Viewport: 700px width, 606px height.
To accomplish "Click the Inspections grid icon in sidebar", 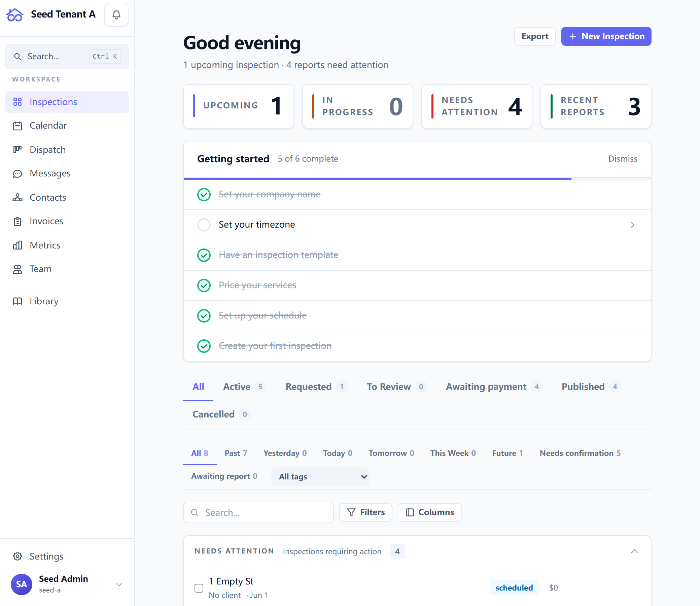I will tap(17, 102).
